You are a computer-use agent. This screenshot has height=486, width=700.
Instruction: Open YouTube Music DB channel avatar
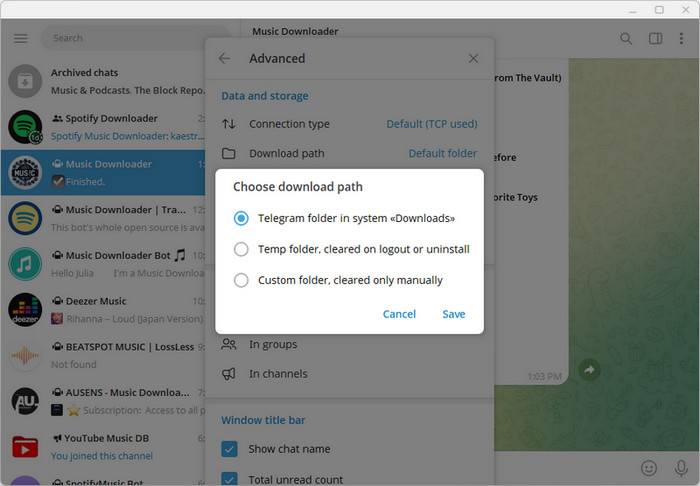[x=25, y=447]
